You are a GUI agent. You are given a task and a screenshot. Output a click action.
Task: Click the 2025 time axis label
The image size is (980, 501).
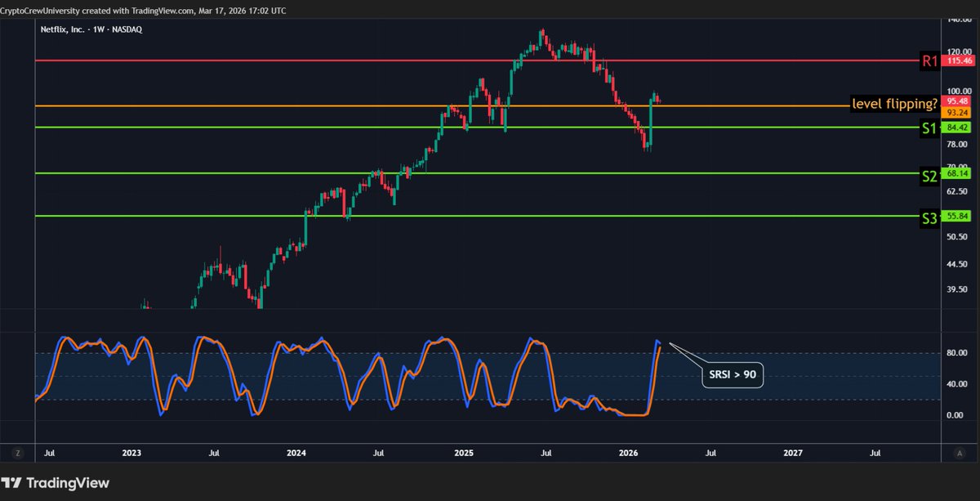463,451
